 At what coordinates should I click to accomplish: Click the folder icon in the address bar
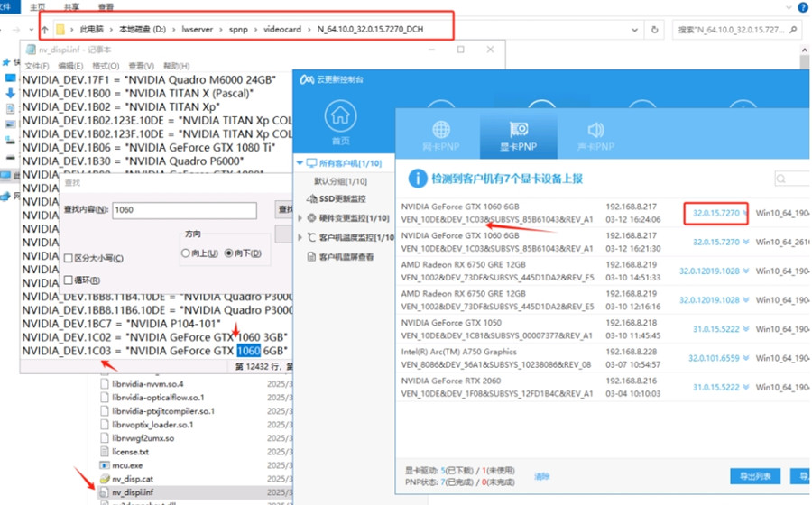60,30
